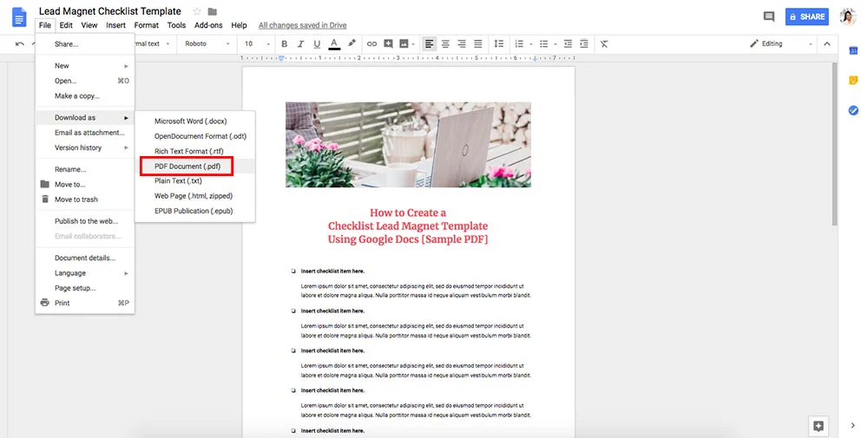Click the document header laptop image
The width and height of the screenshot is (868, 438).
point(408,144)
